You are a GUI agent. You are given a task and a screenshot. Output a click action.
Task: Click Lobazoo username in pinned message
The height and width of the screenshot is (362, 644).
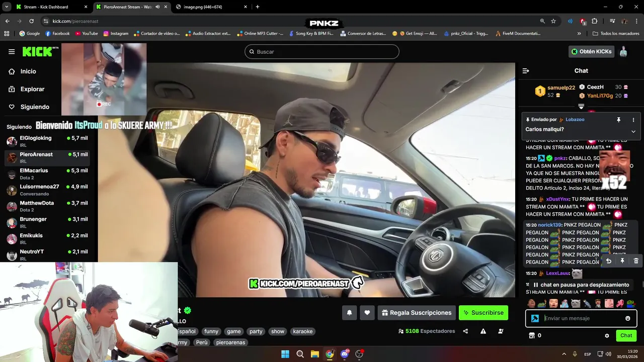click(575, 120)
